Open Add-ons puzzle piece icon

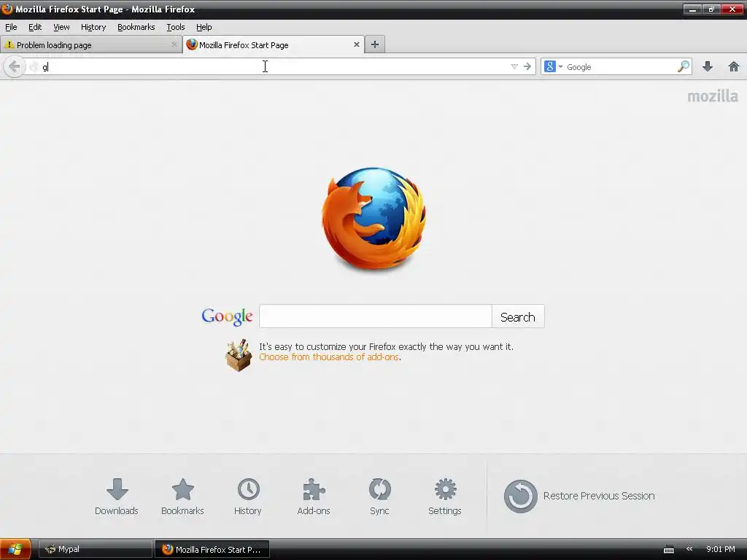[314, 497]
